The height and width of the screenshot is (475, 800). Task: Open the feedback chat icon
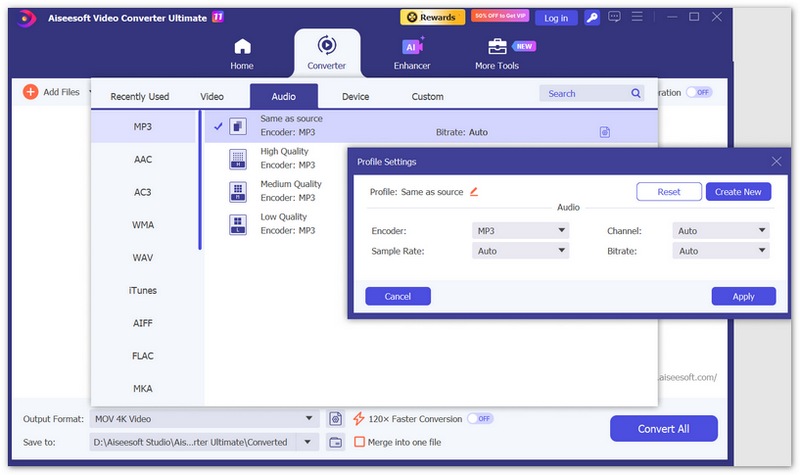(x=614, y=17)
